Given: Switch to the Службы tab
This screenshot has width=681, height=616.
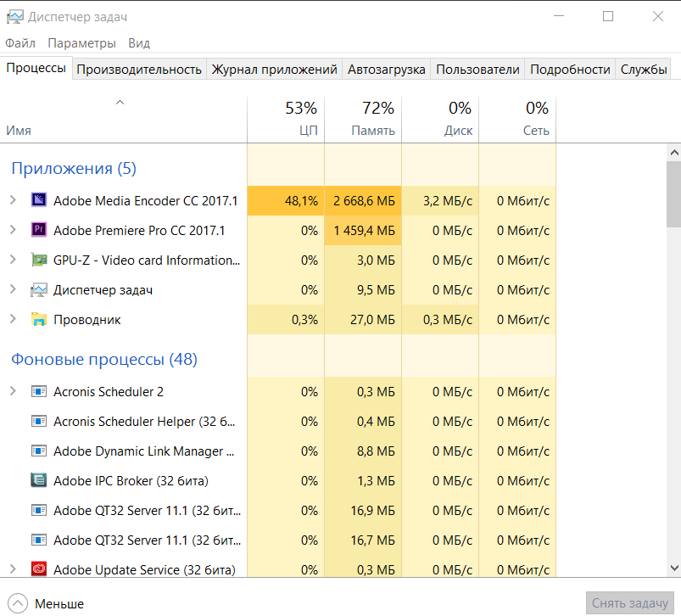Looking at the screenshot, I should 643,70.
